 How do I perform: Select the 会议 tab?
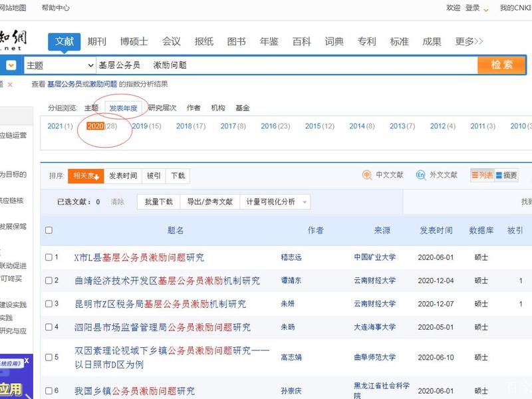(x=172, y=41)
